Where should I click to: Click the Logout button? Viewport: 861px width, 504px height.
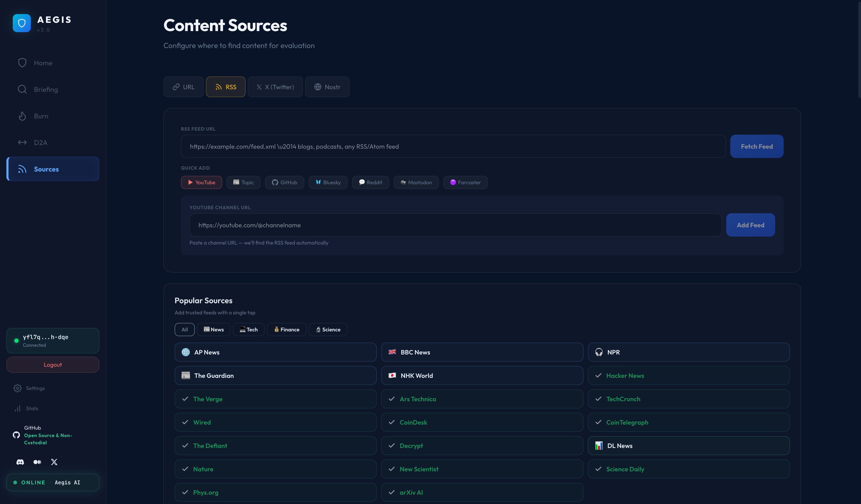click(x=53, y=365)
